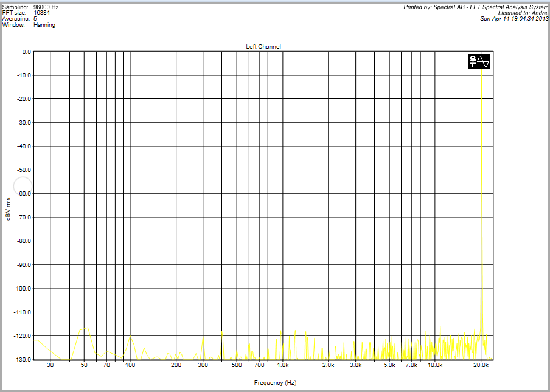Click the yellow 50 Hz hum peak
This screenshot has height=392, width=550.
click(84, 343)
